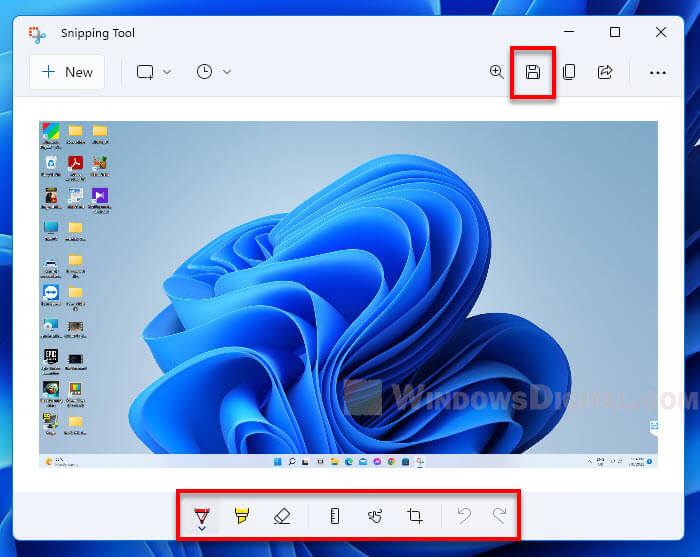Open the See more three-dots menu
The height and width of the screenshot is (557, 700).
658,73
